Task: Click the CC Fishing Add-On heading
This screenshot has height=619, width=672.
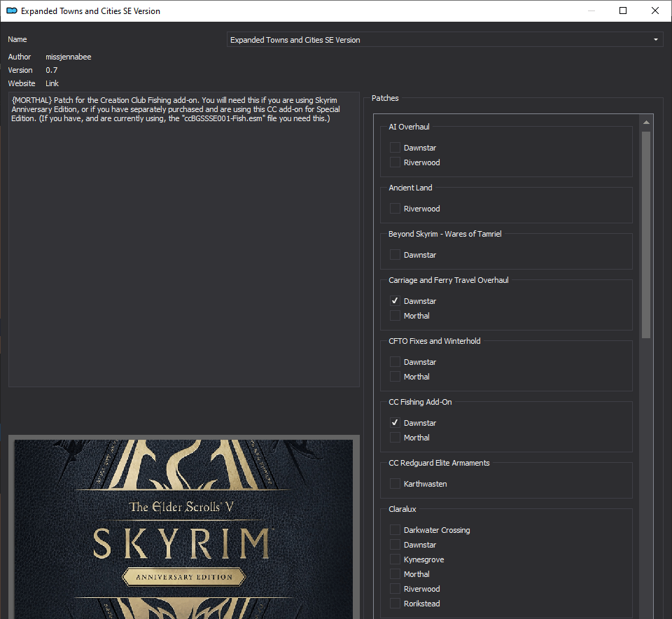Action: (x=420, y=402)
